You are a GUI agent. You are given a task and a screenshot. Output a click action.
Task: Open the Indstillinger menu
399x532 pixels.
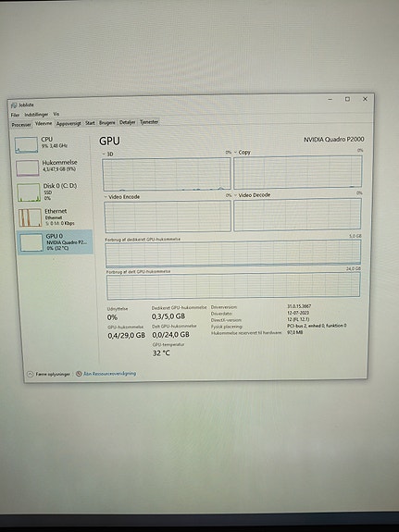36,115
